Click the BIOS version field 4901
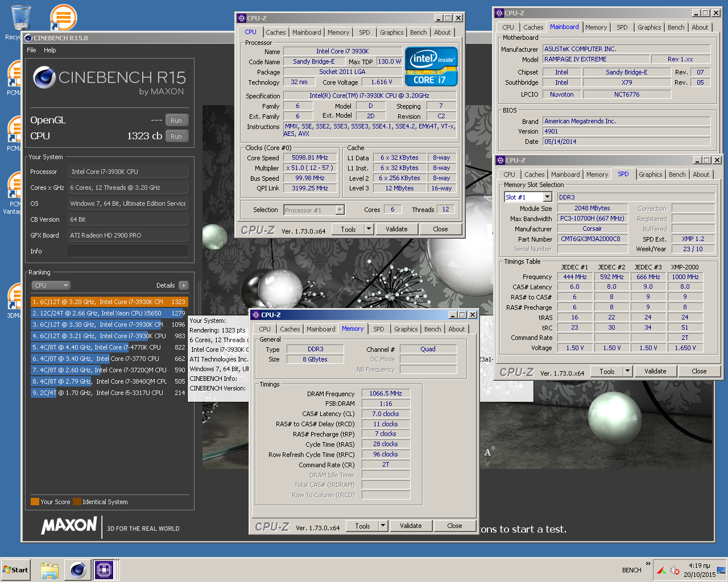Image resolution: width=728 pixels, height=582 pixels. pos(626,131)
